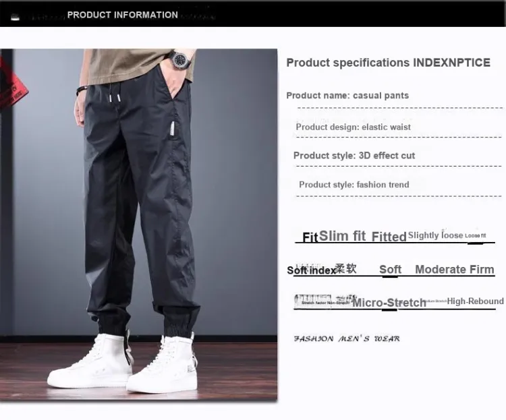Select Fitted on the Fit scale
The width and height of the screenshot is (506, 420).
(389, 237)
